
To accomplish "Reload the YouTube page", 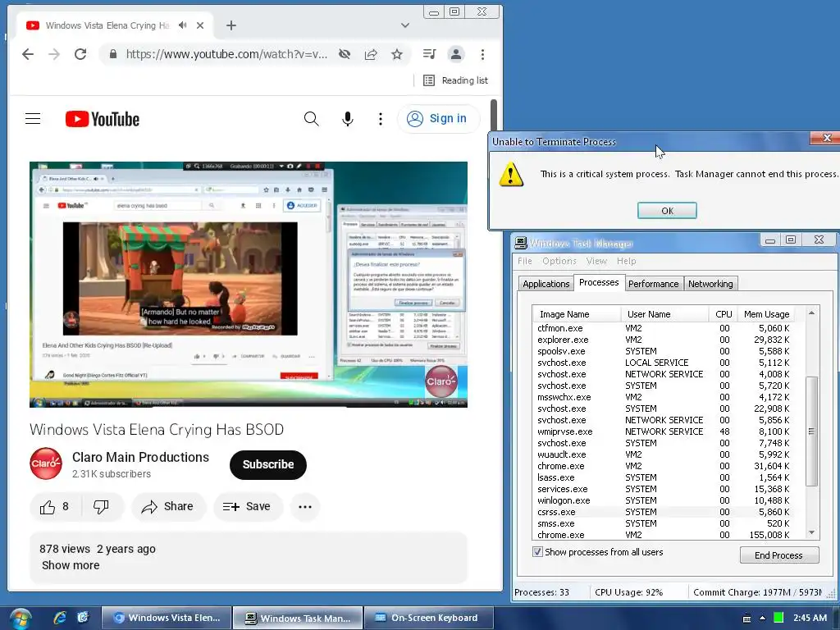I will tap(80, 54).
